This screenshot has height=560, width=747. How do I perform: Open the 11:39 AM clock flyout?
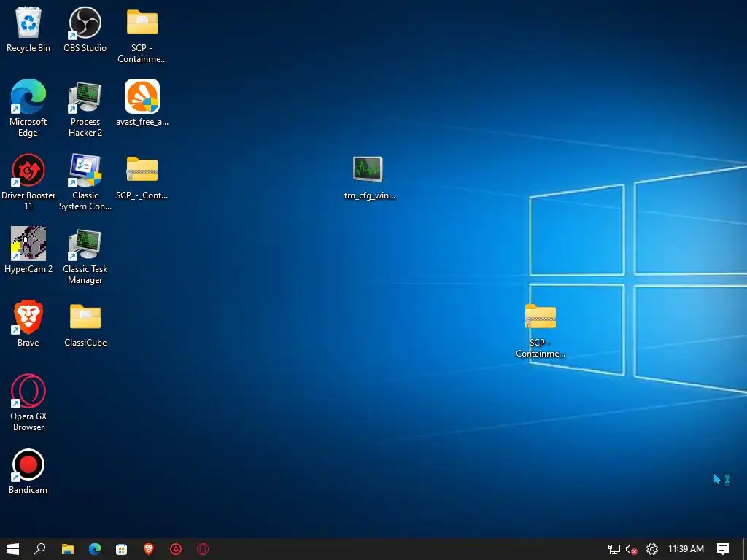click(x=686, y=549)
